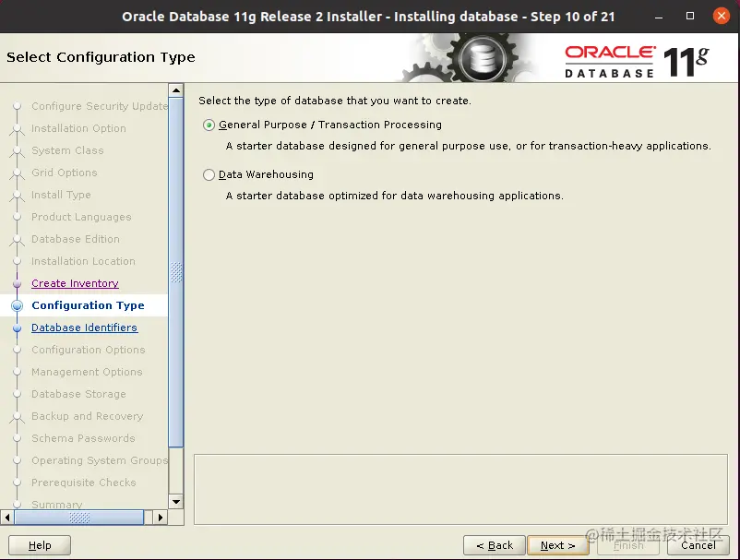
Task: Jump to Database Identifiers step
Action: point(85,328)
